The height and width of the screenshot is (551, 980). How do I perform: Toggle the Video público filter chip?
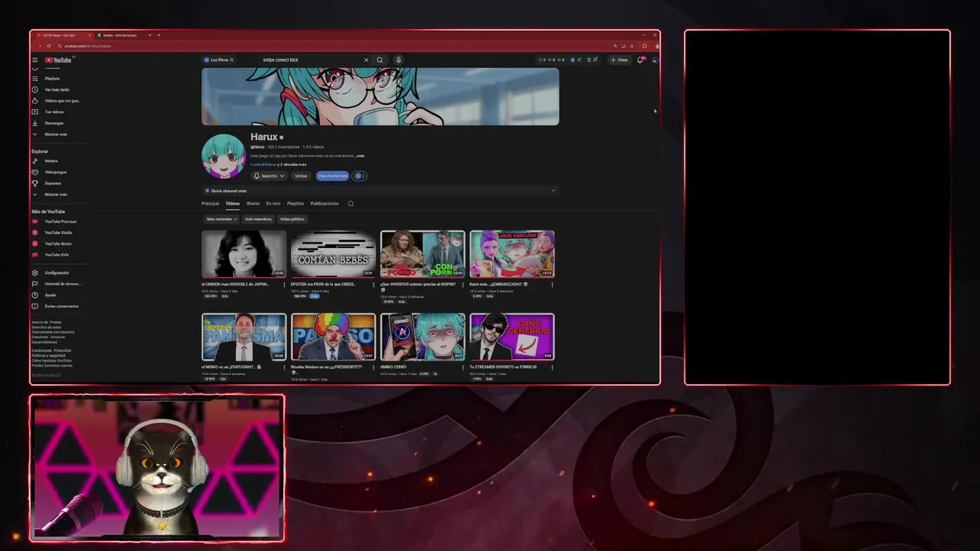point(292,219)
